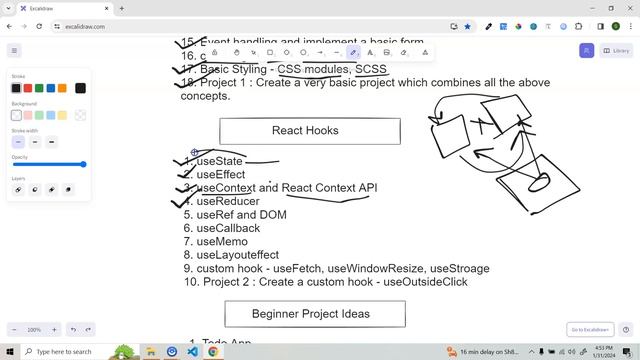The width and height of the screenshot is (640, 360).
Task: Select the Selection arrow tool
Action: click(253, 52)
